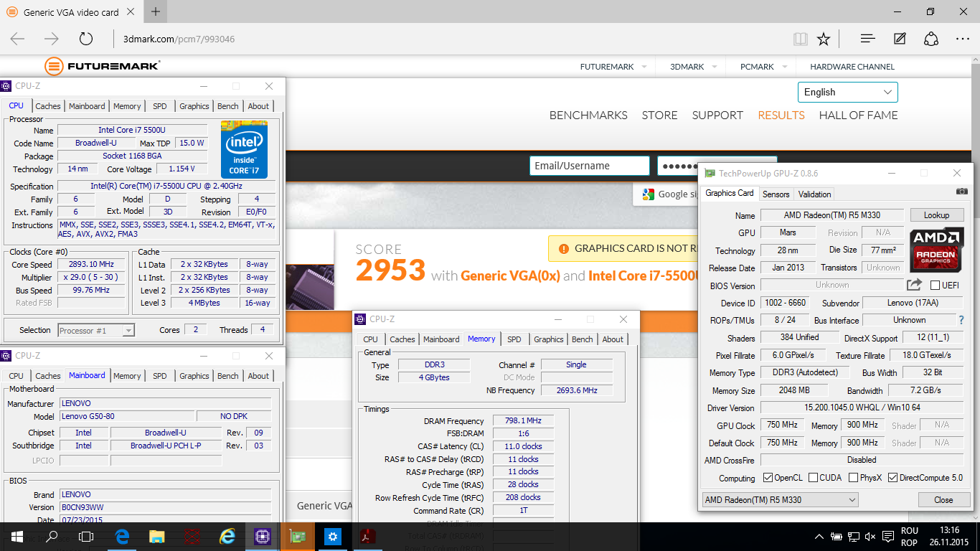Toggle UEFI checkbox in GPU-Z
The width and height of the screenshot is (980, 551).
click(x=935, y=286)
